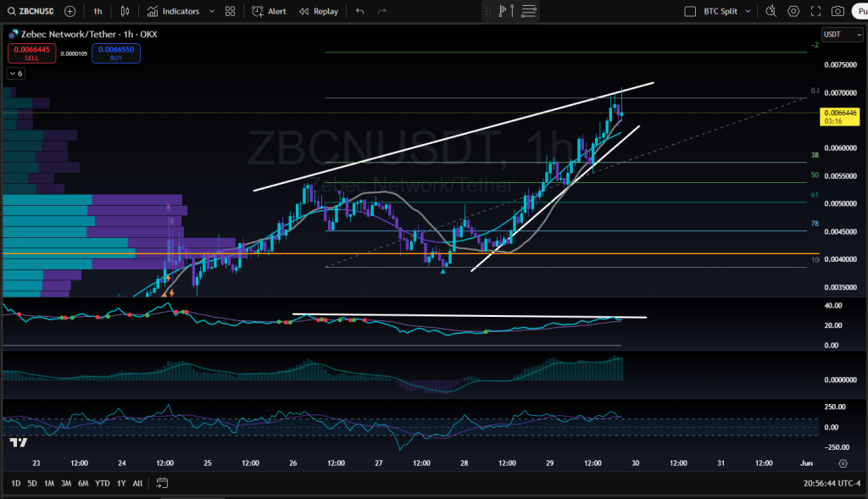Expand the favorite indicators dropdown arrow
Screen dimensions: 868x499
point(211,11)
